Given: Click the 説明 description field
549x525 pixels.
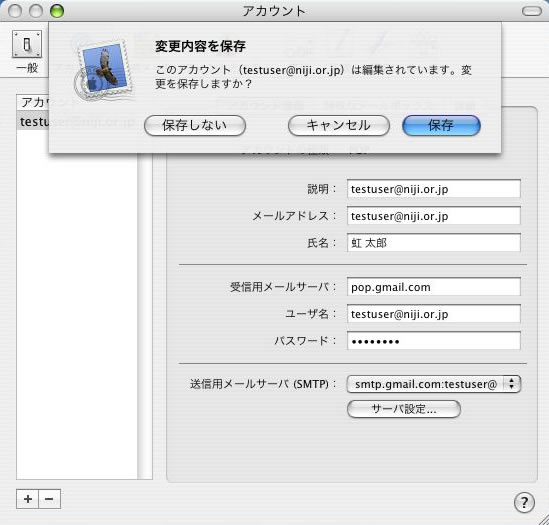Looking at the screenshot, I should tap(433, 189).
